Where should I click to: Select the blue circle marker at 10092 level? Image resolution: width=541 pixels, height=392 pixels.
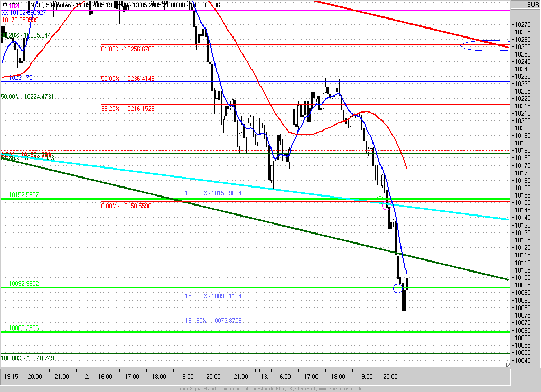click(398, 288)
